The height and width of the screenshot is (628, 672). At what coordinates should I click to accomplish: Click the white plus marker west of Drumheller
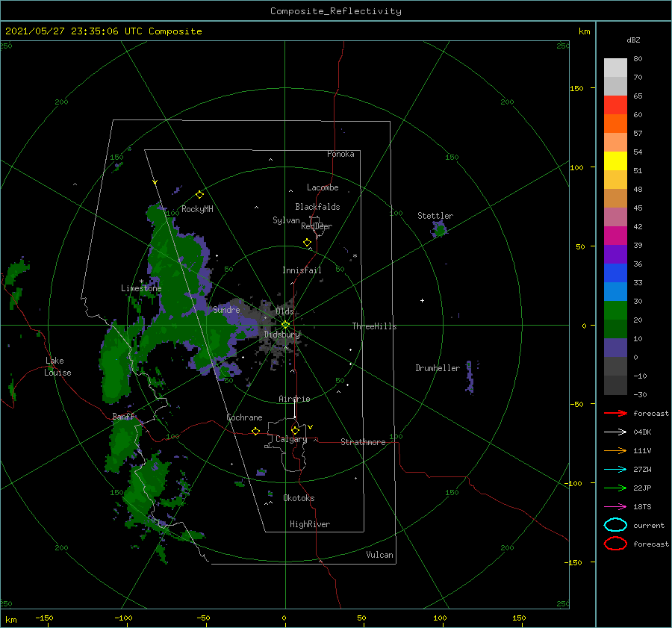[x=422, y=300]
